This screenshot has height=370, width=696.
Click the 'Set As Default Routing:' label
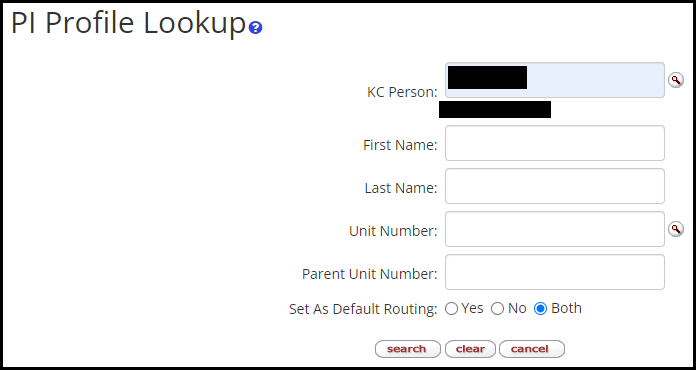[364, 309]
